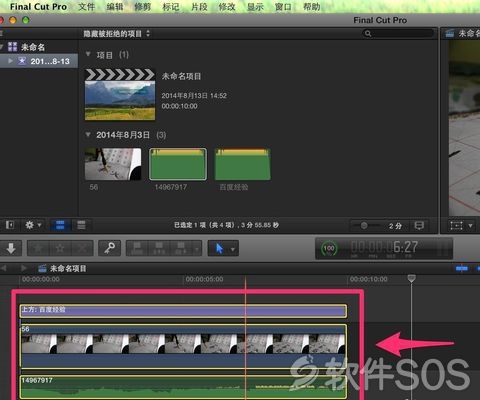The image size is (480, 400).
Task: Open the 标记 menu
Action: (x=171, y=7)
